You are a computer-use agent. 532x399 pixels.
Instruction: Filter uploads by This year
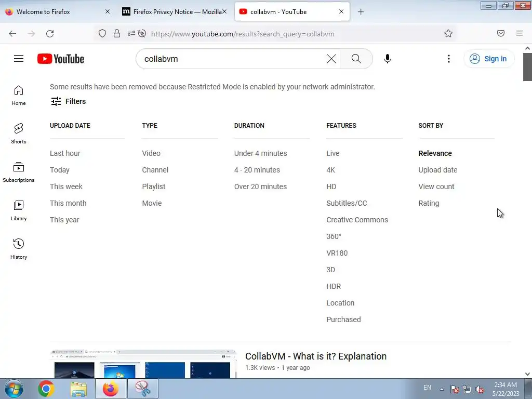64,220
